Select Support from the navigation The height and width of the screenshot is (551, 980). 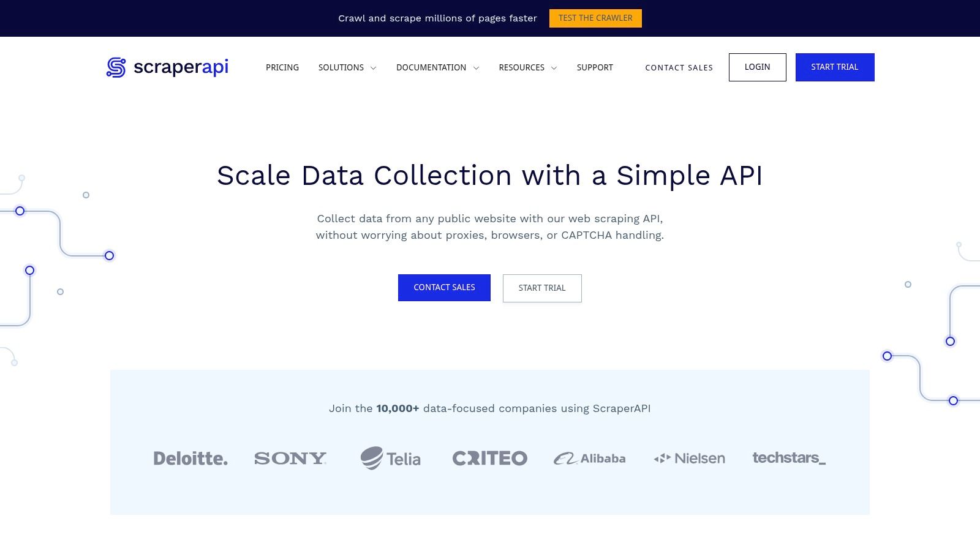point(594,67)
